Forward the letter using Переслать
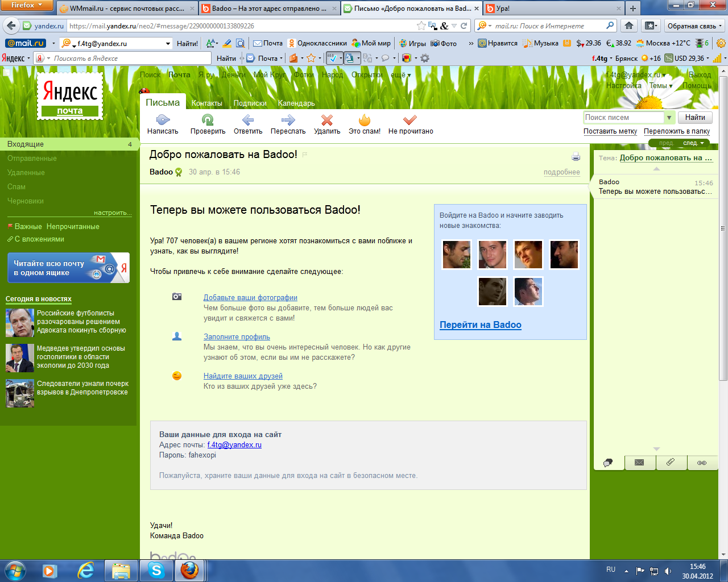The image size is (728, 582). pos(288,120)
